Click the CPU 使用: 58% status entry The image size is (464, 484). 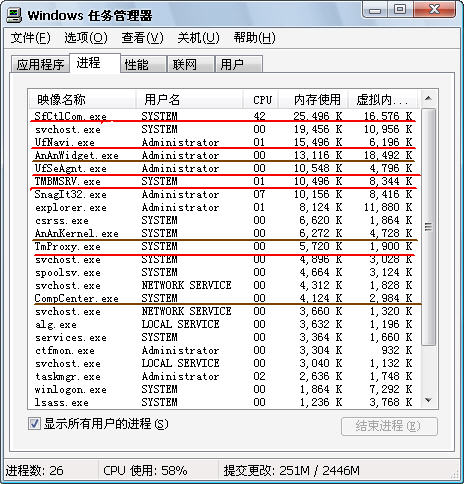(x=145, y=471)
